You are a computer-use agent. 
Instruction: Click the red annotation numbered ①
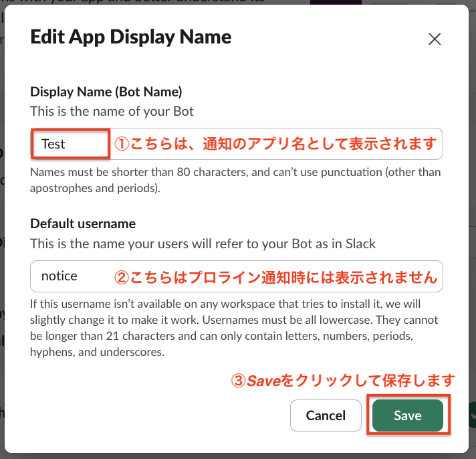(275, 144)
